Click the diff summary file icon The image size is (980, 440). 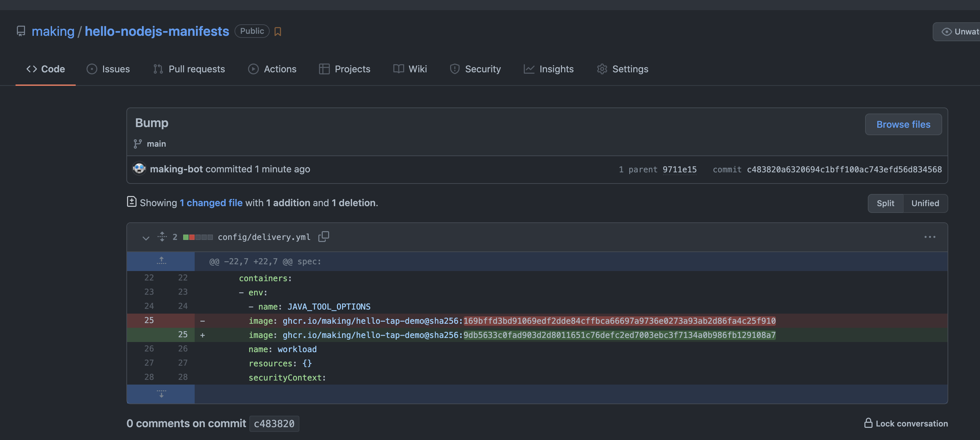132,202
